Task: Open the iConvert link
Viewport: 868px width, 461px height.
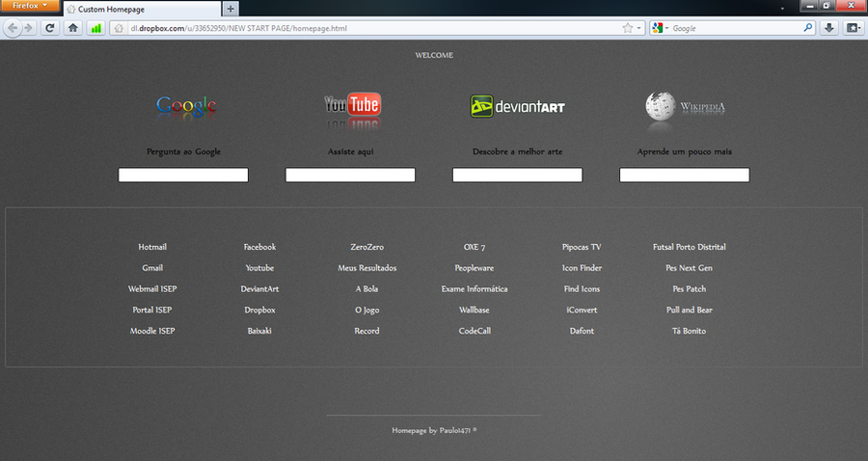Action: point(582,310)
